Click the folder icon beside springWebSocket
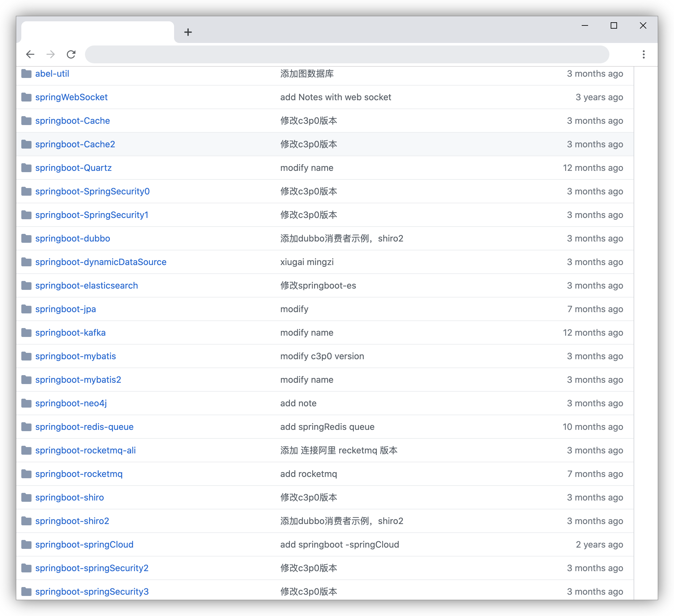This screenshot has height=616, width=674. click(26, 97)
